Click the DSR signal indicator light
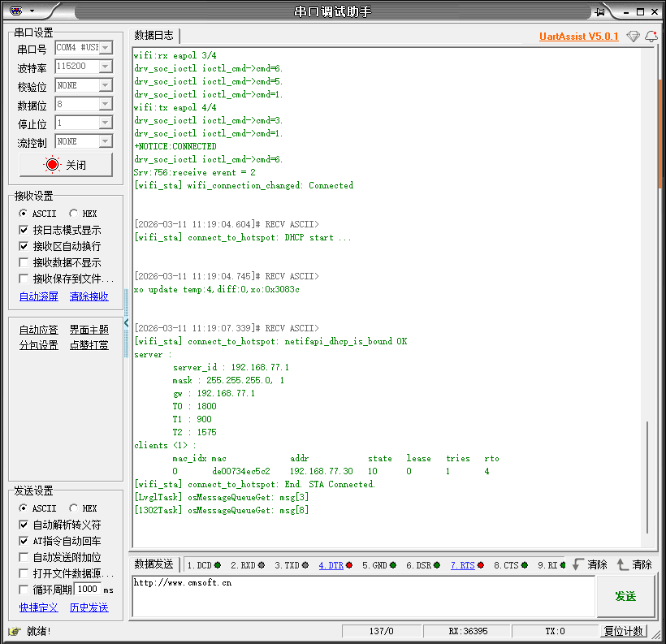The width and height of the screenshot is (666, 644). [437, 565]
